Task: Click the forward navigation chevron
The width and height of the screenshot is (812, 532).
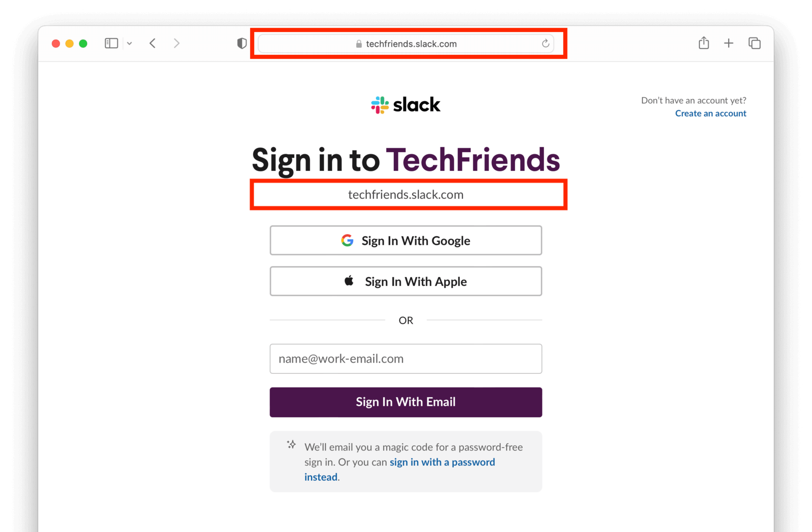Action: [176, 43]
